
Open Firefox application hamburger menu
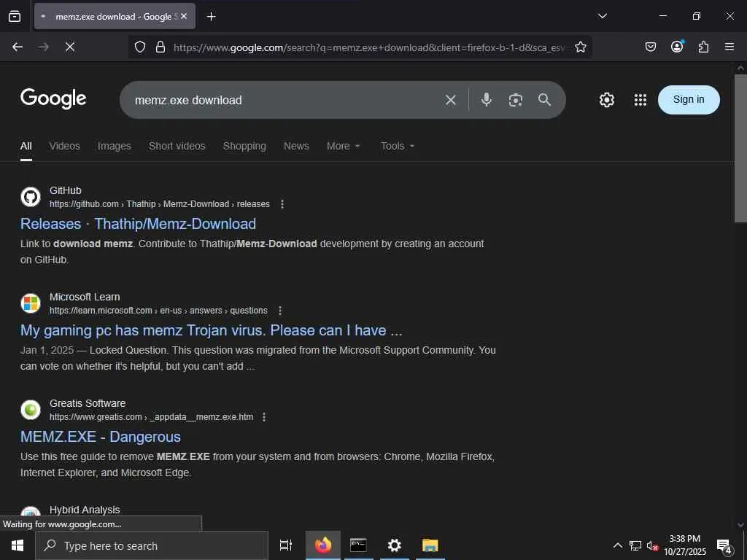coord(729,46)
